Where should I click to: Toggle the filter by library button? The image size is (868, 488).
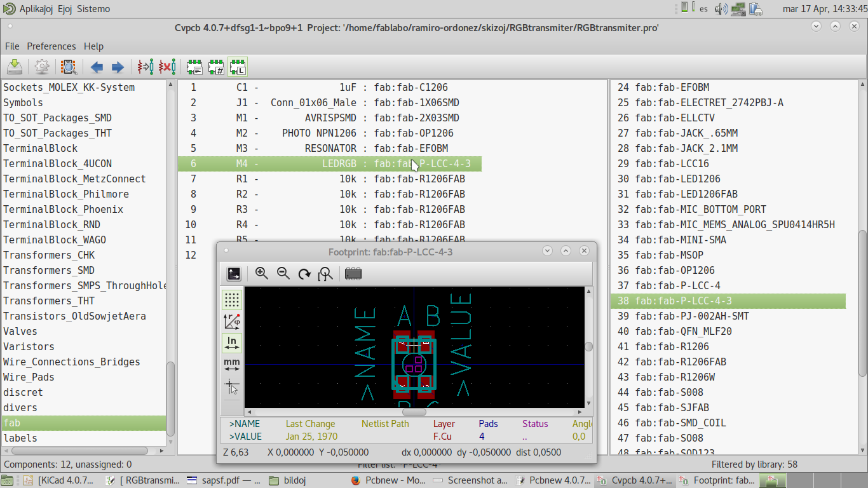click(238, 67)
